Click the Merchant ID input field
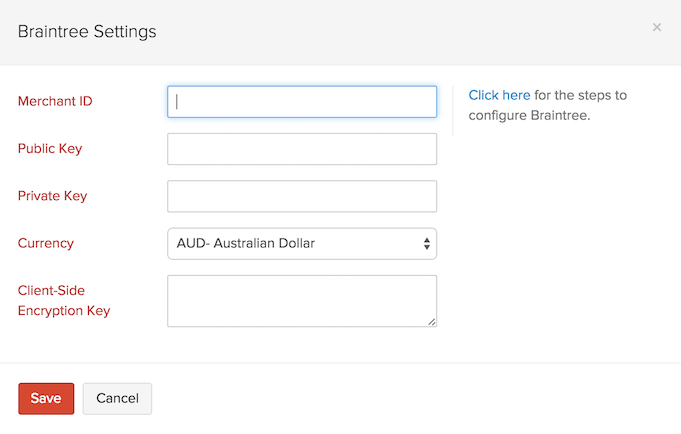Image resolution: width=681 pixels, height=434 pixels. tap(302, 101)
